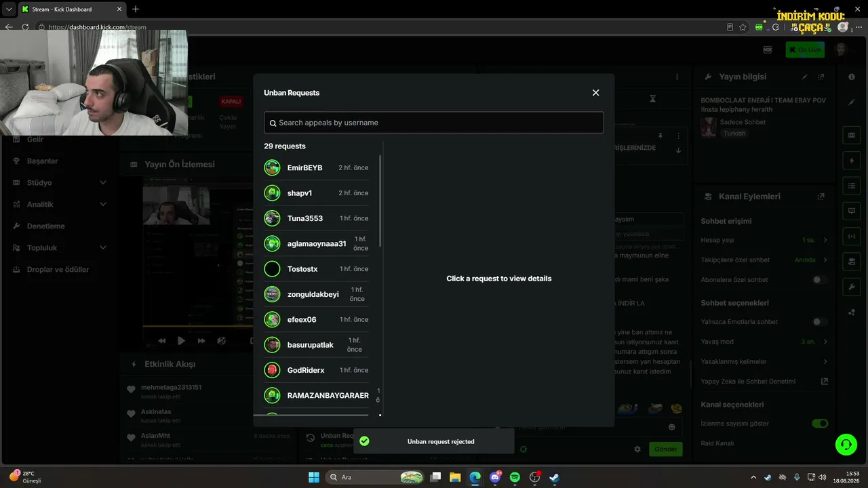868x488 pixels.
Task: Select the Tuna3553 unban request
Action: [x=317, y=218]
